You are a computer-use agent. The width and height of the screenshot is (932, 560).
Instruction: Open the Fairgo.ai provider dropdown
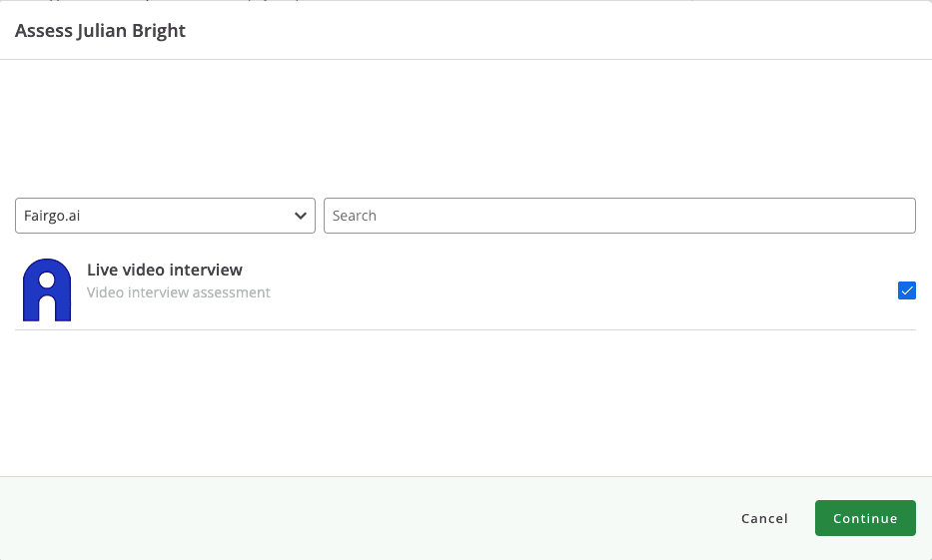[165, 216]
